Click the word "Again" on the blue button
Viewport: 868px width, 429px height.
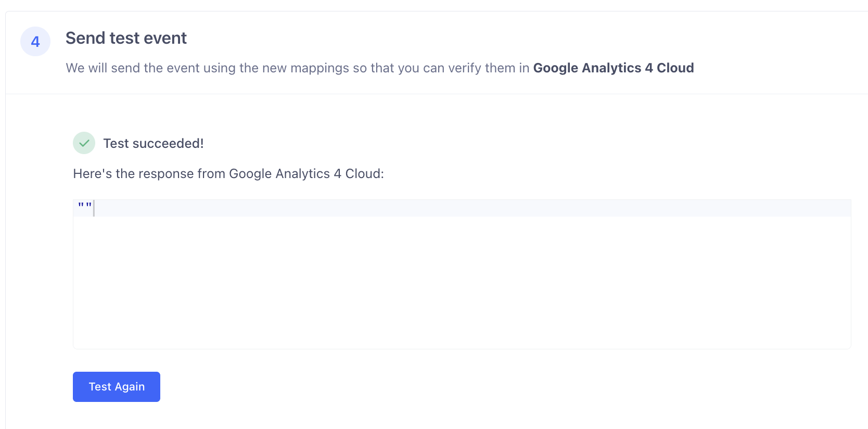[130, 387]
